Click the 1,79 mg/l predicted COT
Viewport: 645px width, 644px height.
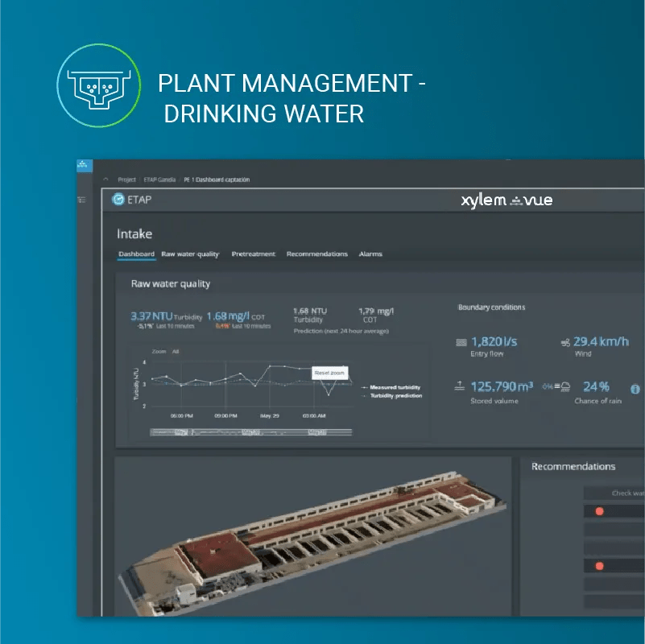[x=376, y=311]
